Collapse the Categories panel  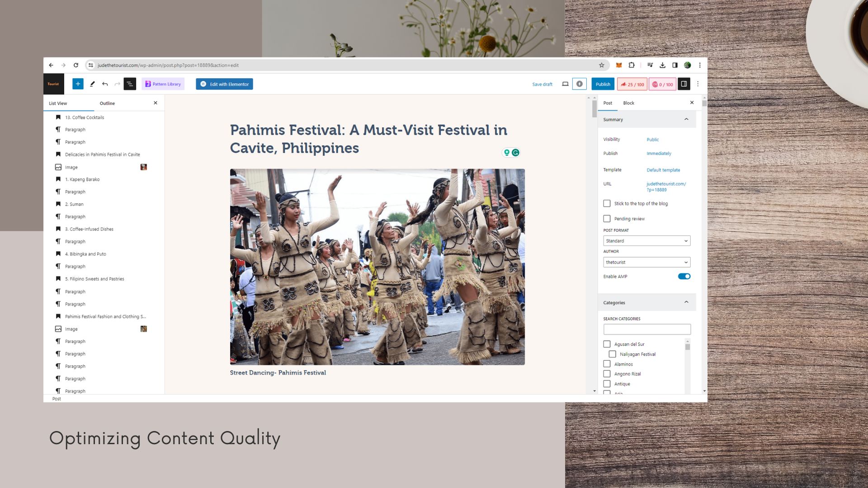[686, 302]
